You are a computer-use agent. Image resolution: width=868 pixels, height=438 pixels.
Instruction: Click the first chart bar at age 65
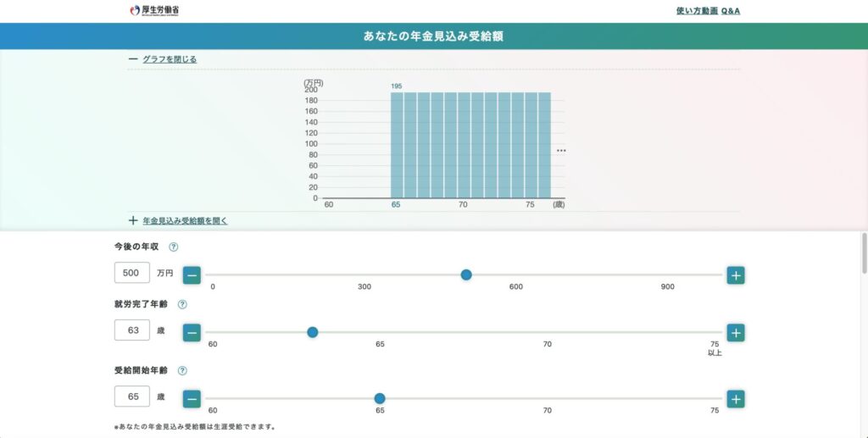click(397, 145)
